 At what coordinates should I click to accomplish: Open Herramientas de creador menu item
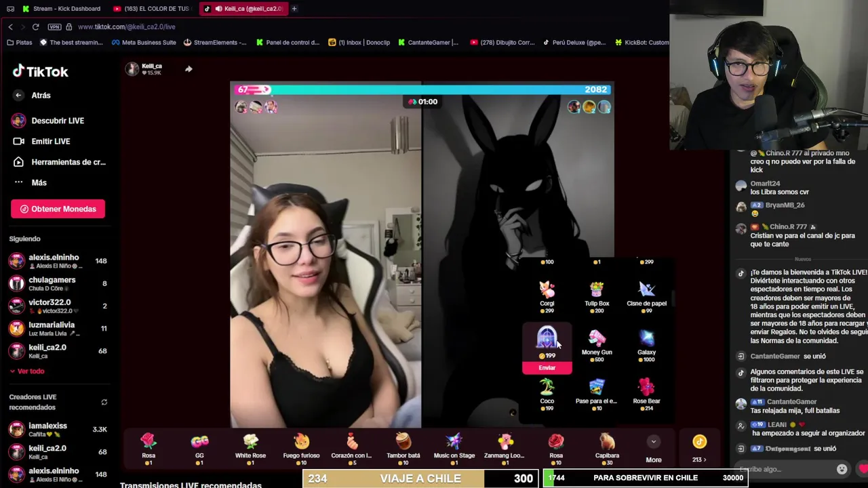[x=59, y=162]
